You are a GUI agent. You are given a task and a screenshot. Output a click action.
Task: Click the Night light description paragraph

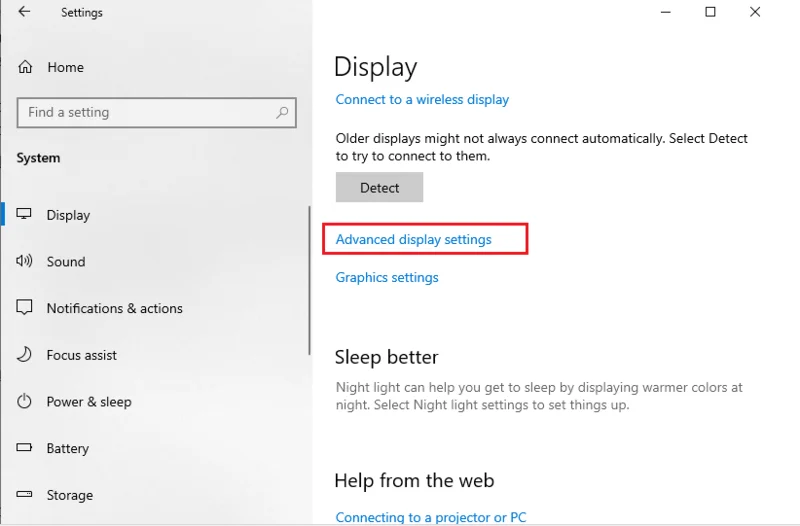coord(539,396)
